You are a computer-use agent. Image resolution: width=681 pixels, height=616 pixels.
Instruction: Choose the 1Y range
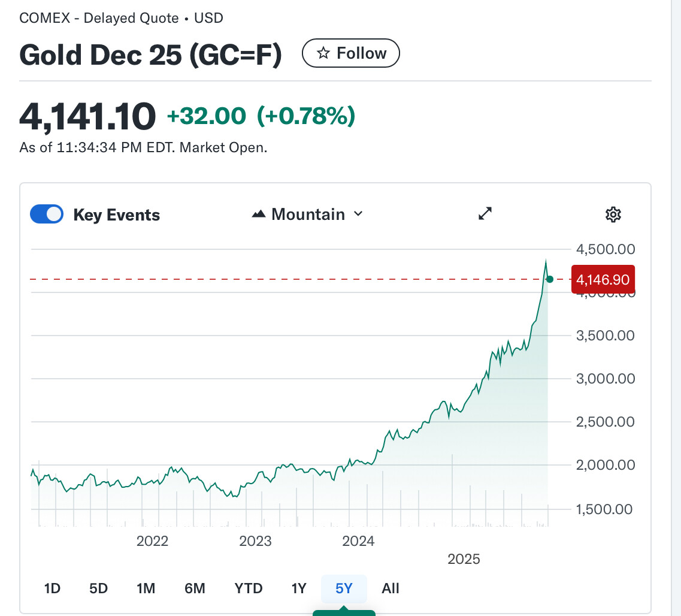[x=299, y=588]
